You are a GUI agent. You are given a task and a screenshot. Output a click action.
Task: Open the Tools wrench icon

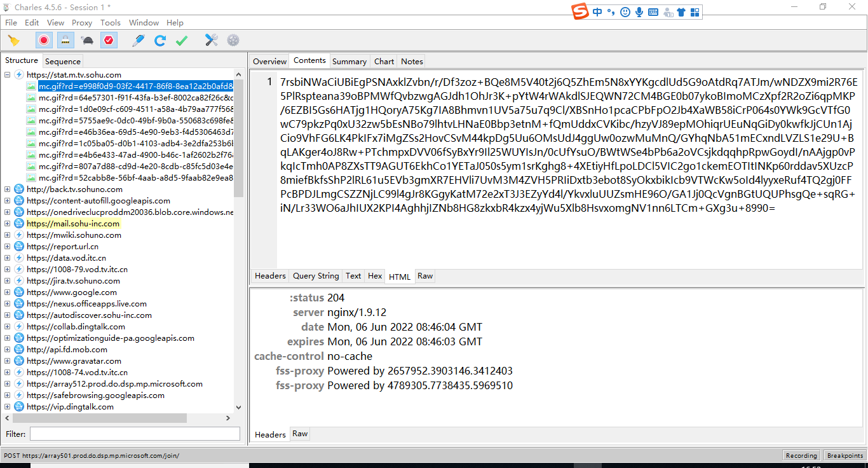click(212, 40)
